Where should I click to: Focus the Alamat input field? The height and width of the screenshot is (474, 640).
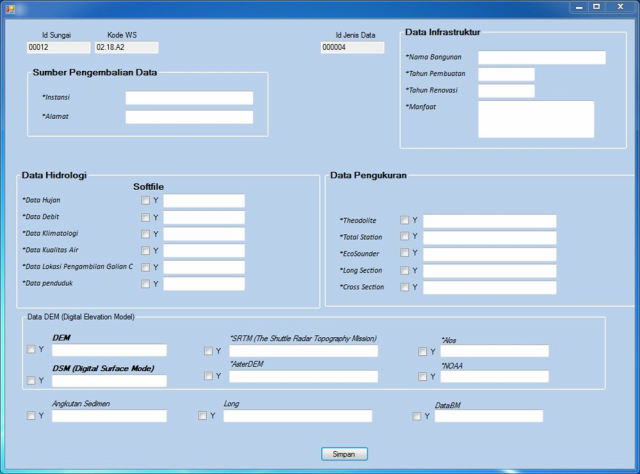189,117
